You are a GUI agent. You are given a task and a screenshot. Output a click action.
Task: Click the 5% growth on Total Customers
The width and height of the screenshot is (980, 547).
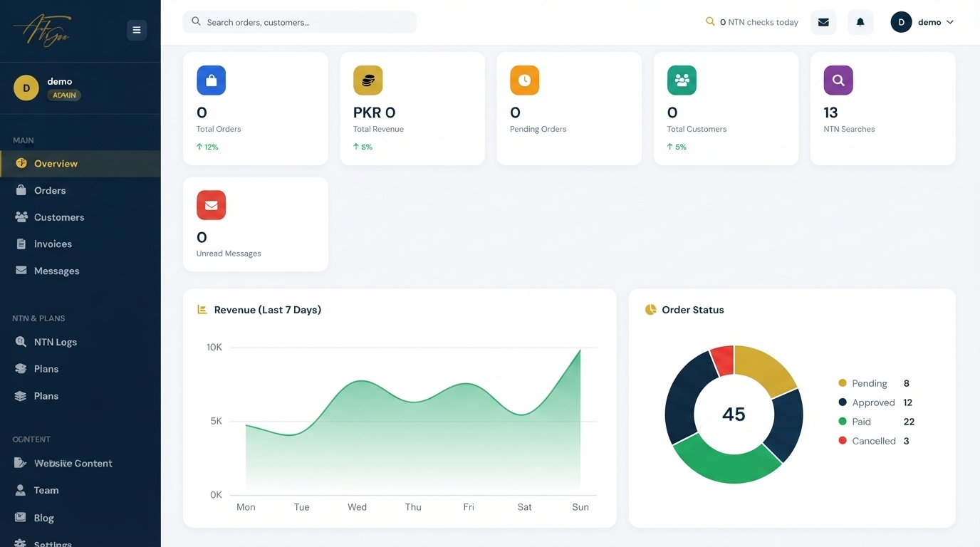(x=677, y=147)
